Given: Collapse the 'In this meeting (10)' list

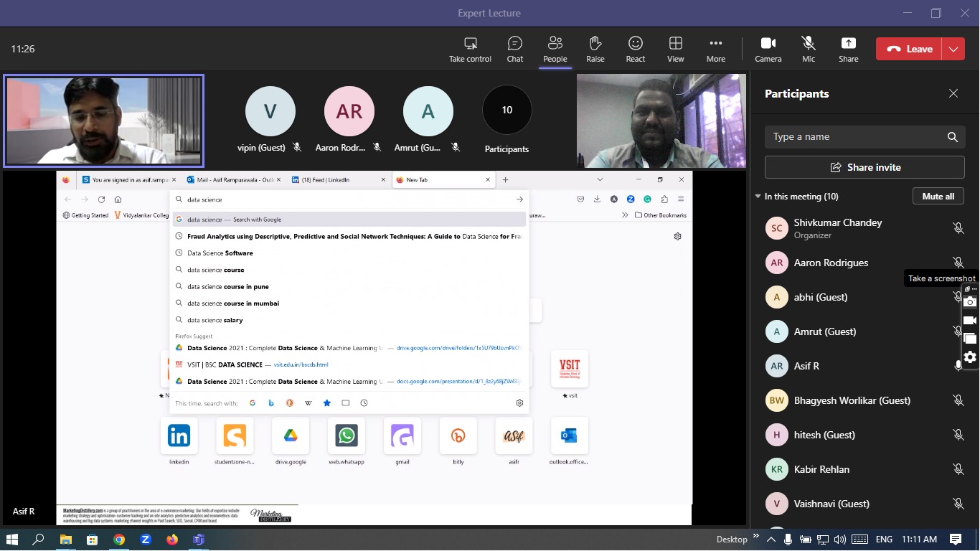Looking at the screenshot, I should coord(758,197).
